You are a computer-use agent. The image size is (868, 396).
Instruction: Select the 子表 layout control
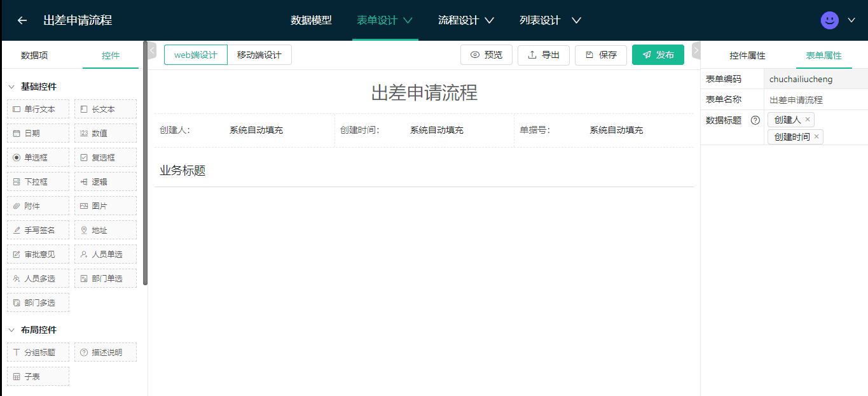[x=38, y=376]
